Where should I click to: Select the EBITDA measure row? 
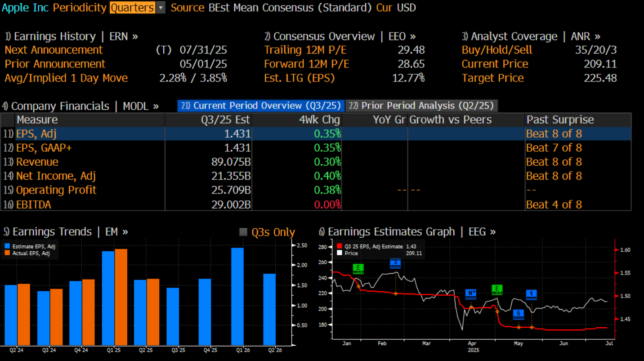pyautogui.click(x=316, y=204)
